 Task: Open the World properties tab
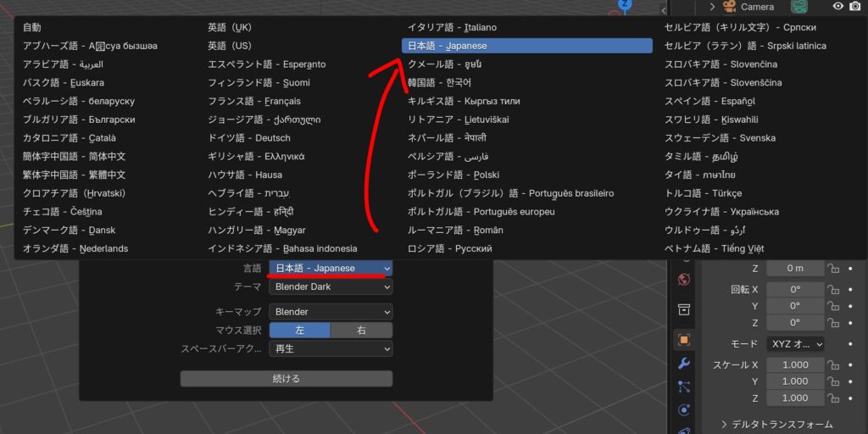point(684,279)
